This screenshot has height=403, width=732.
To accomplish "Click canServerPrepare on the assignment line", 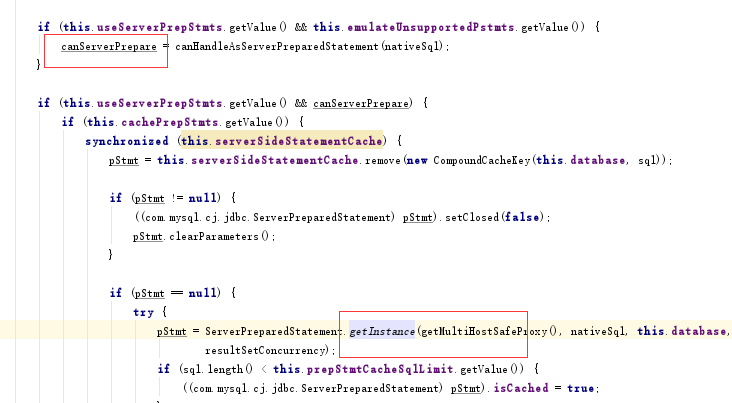I will click(109, 46).
